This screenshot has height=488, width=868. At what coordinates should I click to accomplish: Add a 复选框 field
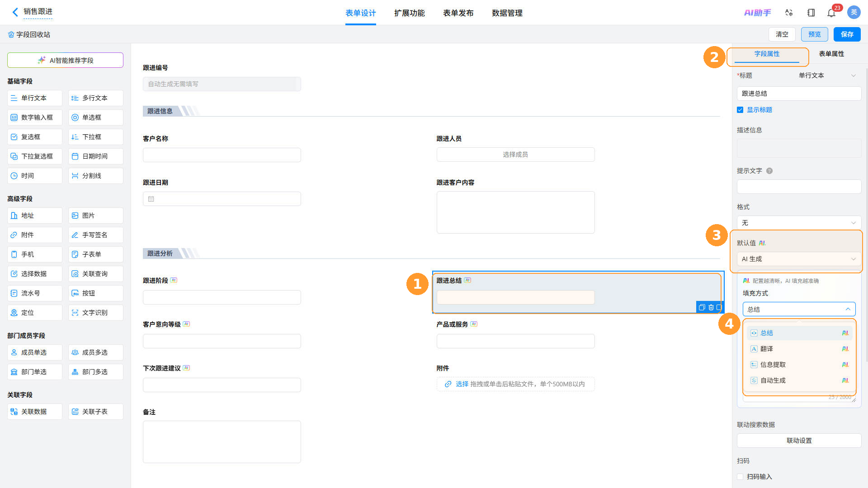point(35,137)
